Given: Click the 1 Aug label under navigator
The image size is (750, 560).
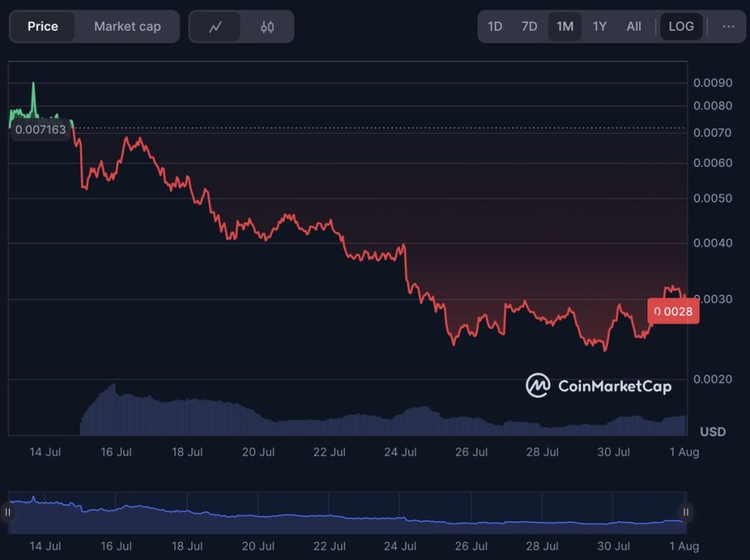Looking at the screenshot, I should [x=684, y=545].
